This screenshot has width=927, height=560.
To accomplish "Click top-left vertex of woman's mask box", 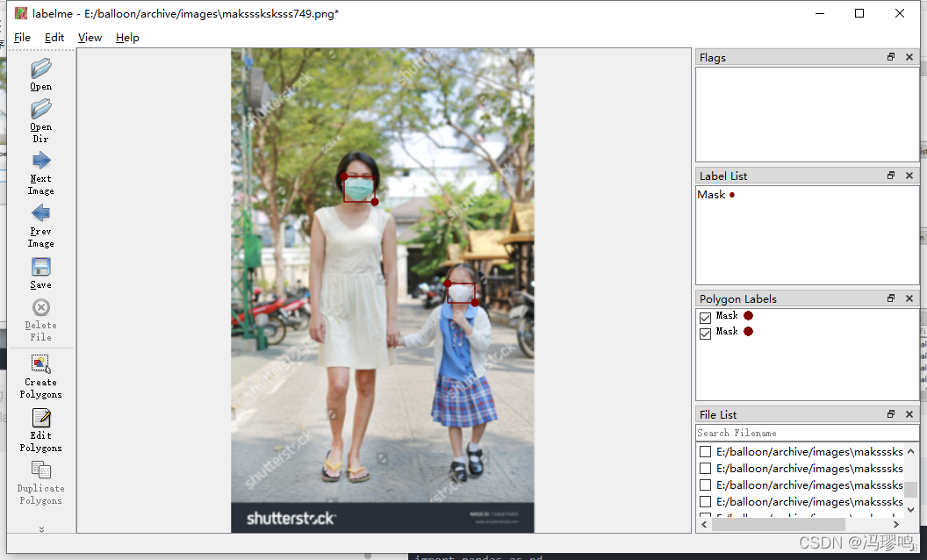I will (x=344, y=176).
